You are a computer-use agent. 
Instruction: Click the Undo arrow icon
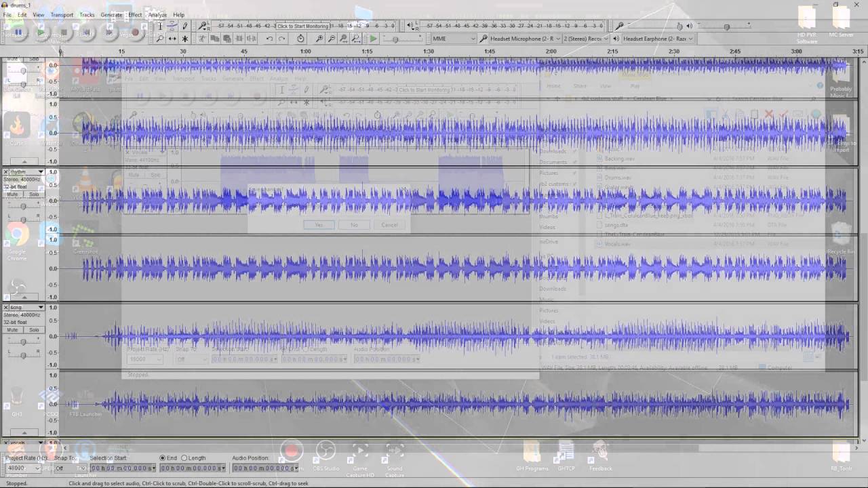click(269, 39)
